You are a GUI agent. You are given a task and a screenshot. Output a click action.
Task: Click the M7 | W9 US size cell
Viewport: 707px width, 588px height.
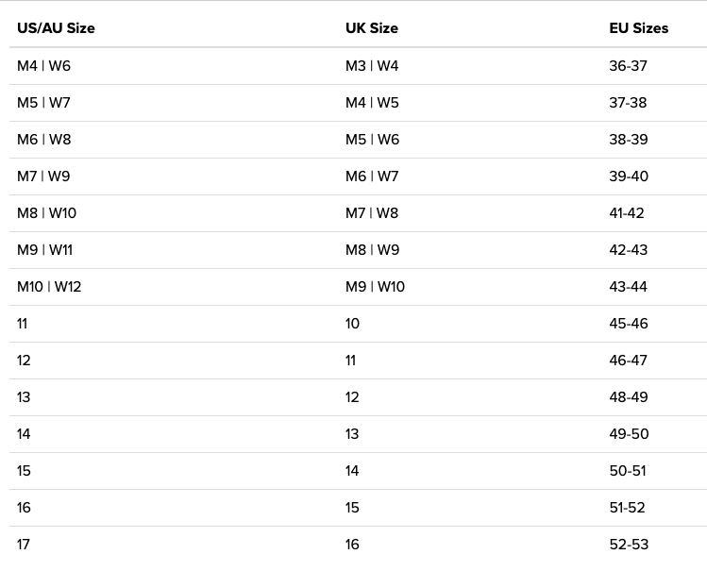(43, 176)
